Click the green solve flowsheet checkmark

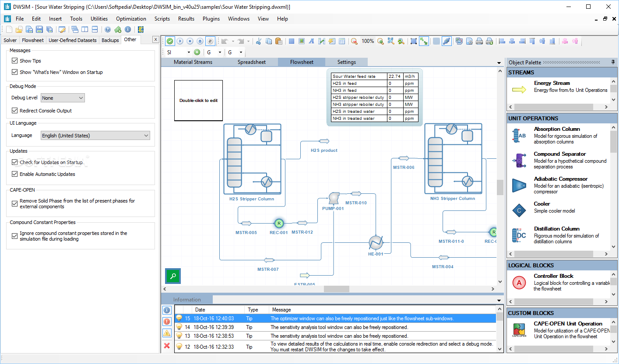pos(170,41)
